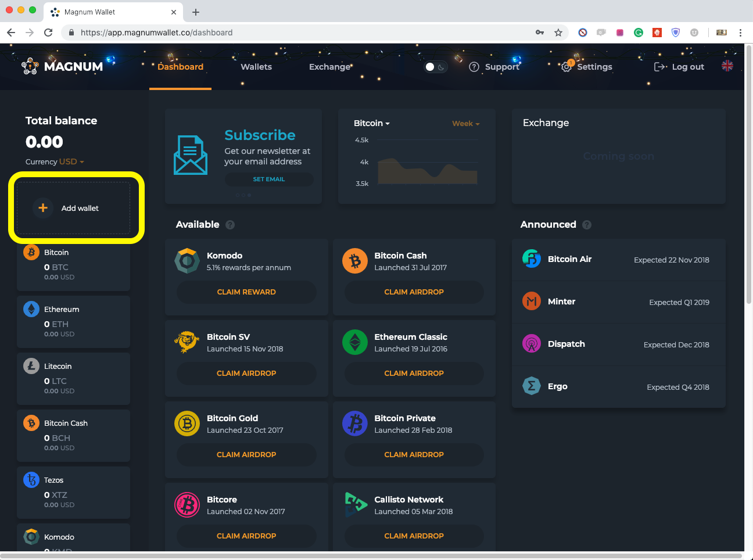Screen dimensions: 753x560
Task: Click the Ergo sigma icon
Action: [532, 386]
